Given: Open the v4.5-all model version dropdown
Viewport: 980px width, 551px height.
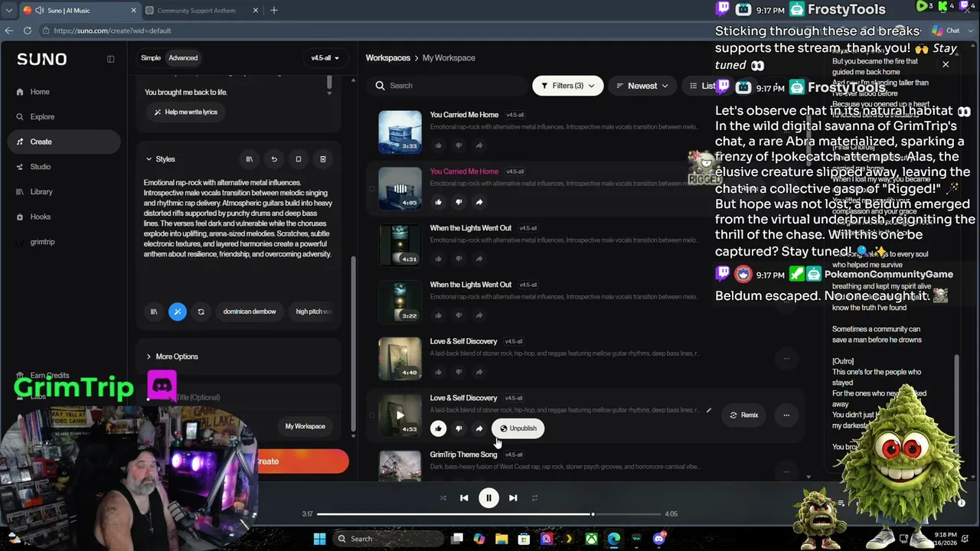Looking at the screenshot, I should tap(325, 58).
